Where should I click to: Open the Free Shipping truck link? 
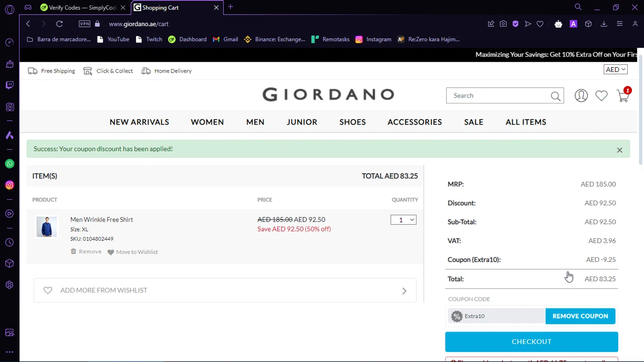(52, 71)
